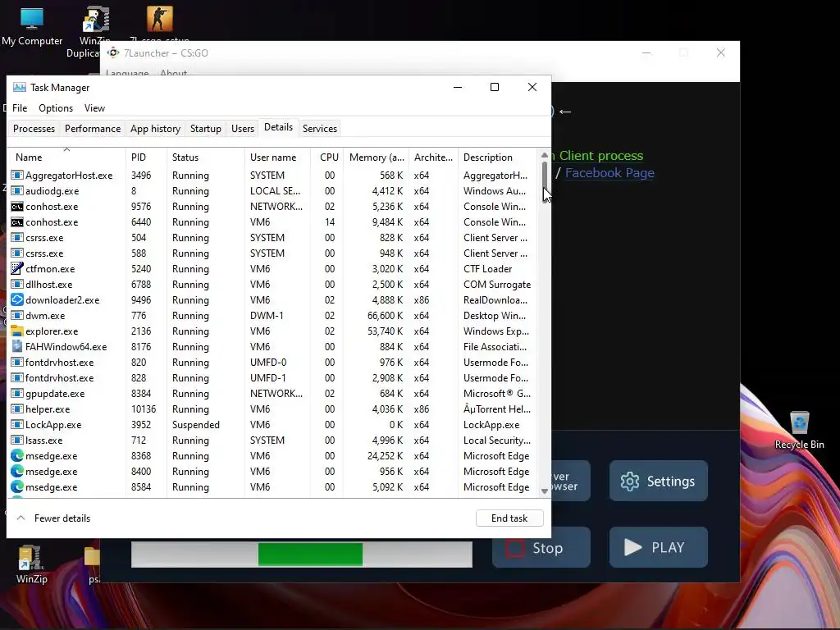The width and height of the screenshot is (840, 630).
Task: Open the Options menu in Task Manager
Action: 56,108
